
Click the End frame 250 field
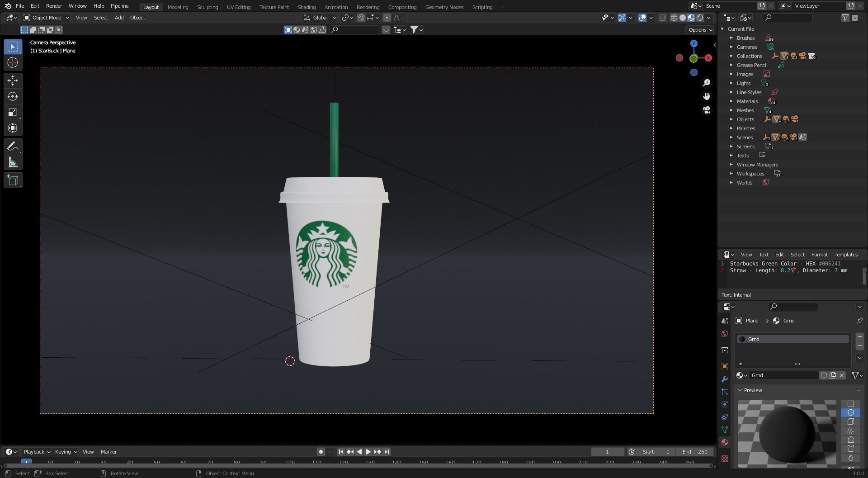coord(695,452)
